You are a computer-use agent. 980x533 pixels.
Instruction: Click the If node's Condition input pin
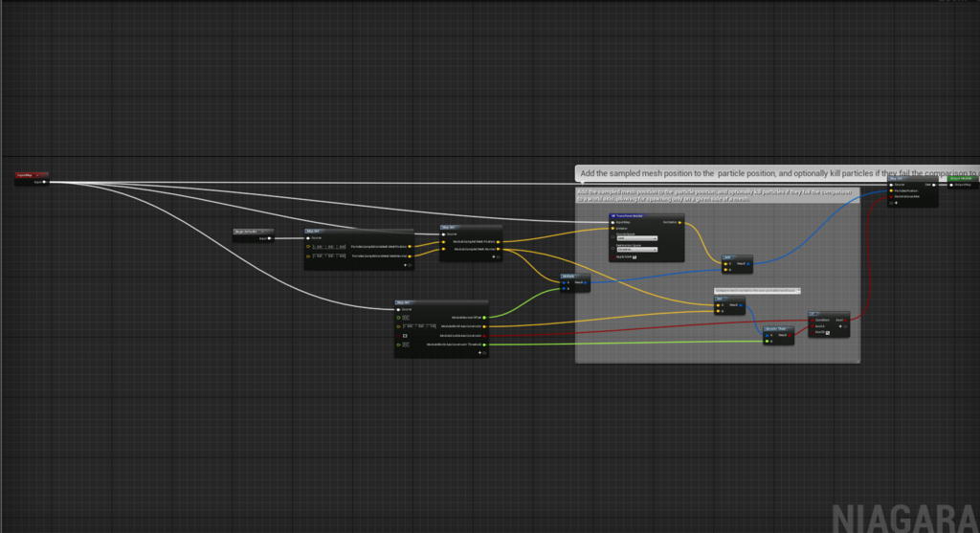(812, 320)
